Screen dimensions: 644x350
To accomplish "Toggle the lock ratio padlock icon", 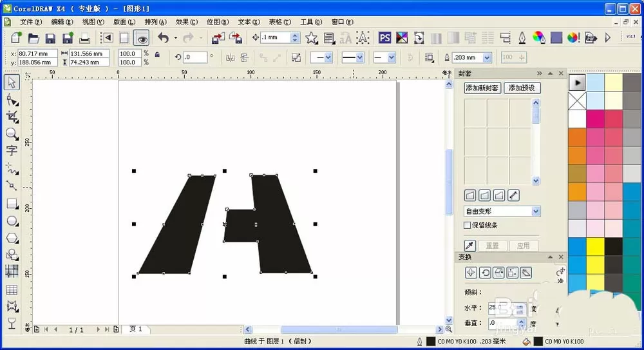I will pos(157,54).
